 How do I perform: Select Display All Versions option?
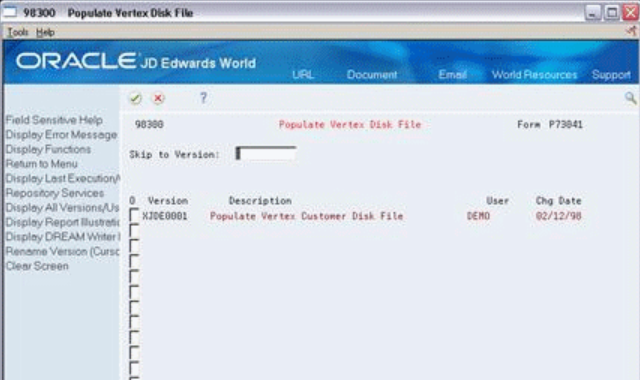(62, 208)
